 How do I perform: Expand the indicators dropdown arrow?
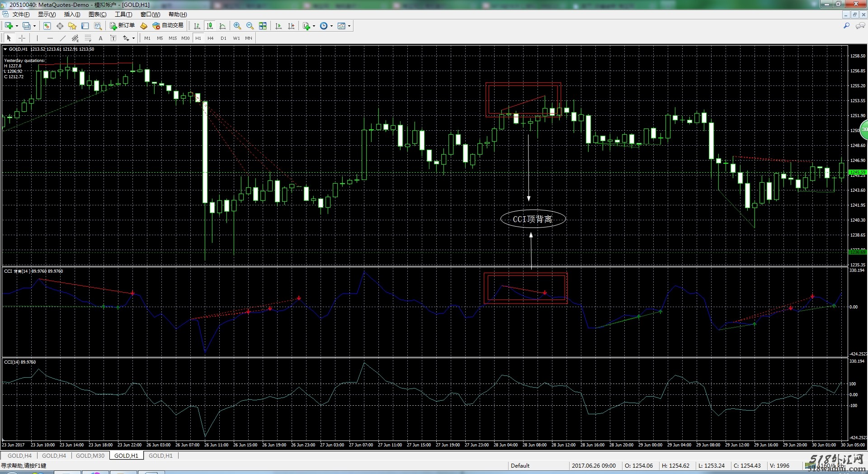click(x=314, y=26)
